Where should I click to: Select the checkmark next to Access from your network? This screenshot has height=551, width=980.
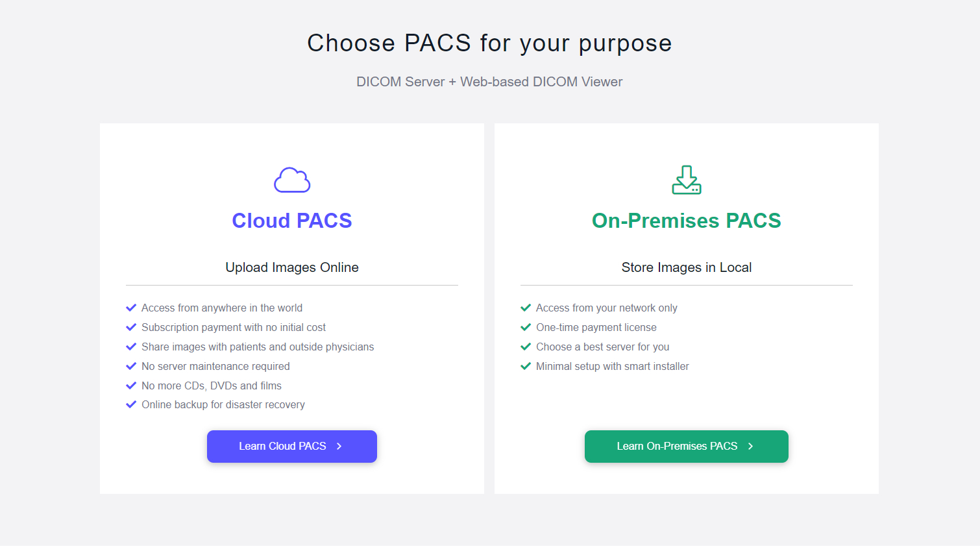(x=526, y=307)
